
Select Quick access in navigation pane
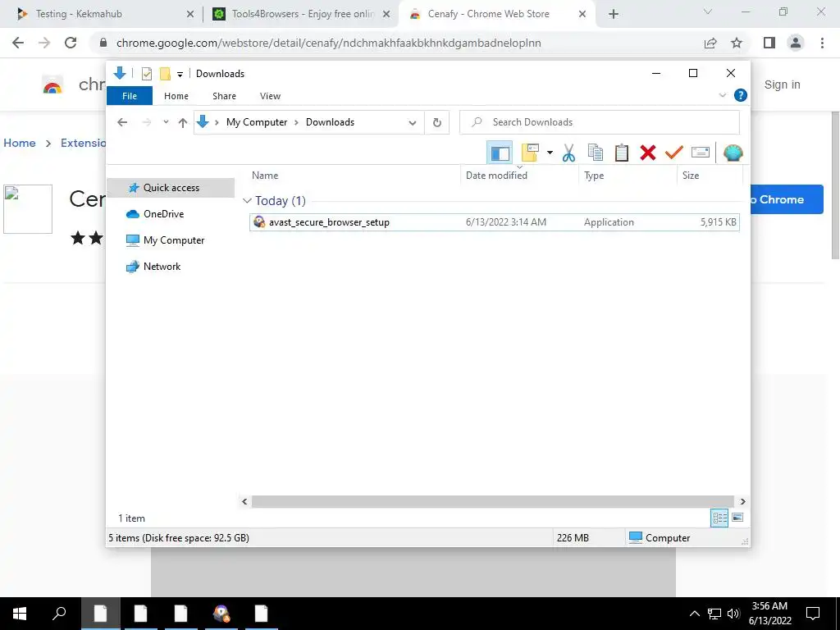point(171,188)
